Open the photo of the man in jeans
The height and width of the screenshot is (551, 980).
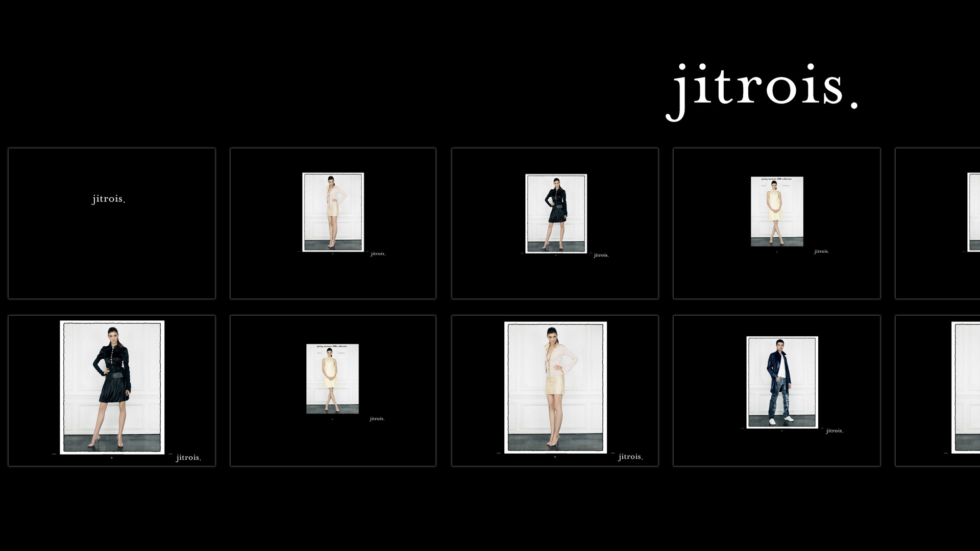pyautogui.click(x=782, y=382)
